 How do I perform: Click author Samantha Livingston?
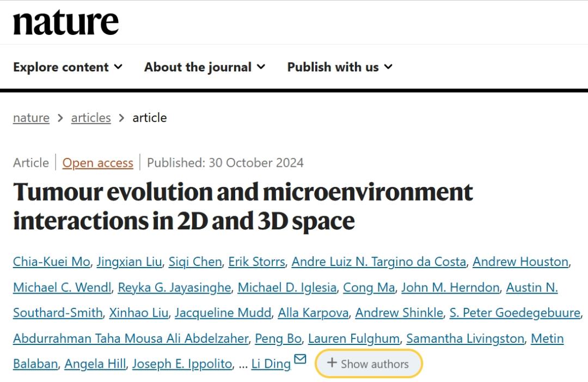tap(465, 338)
